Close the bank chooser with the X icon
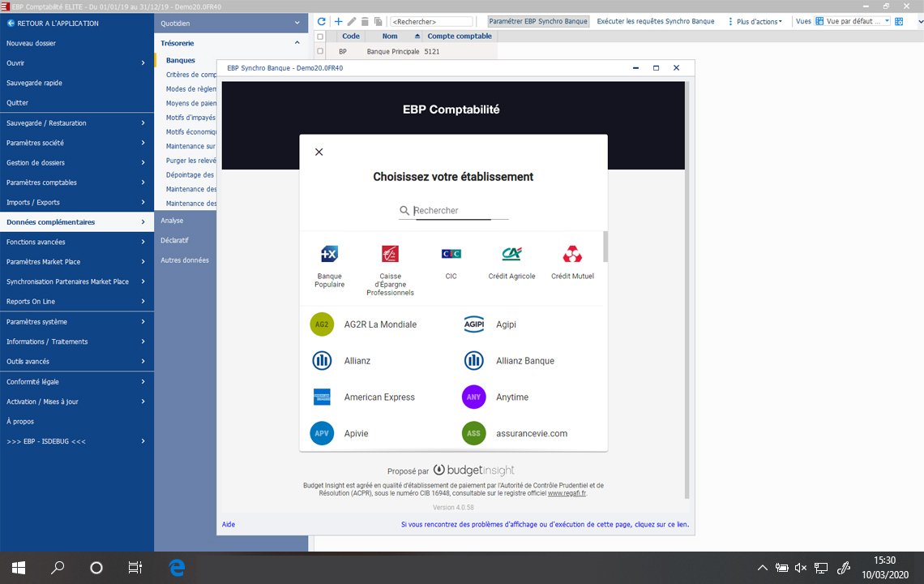This screenshot has width=924, height=584. click(x=319, y=152)
